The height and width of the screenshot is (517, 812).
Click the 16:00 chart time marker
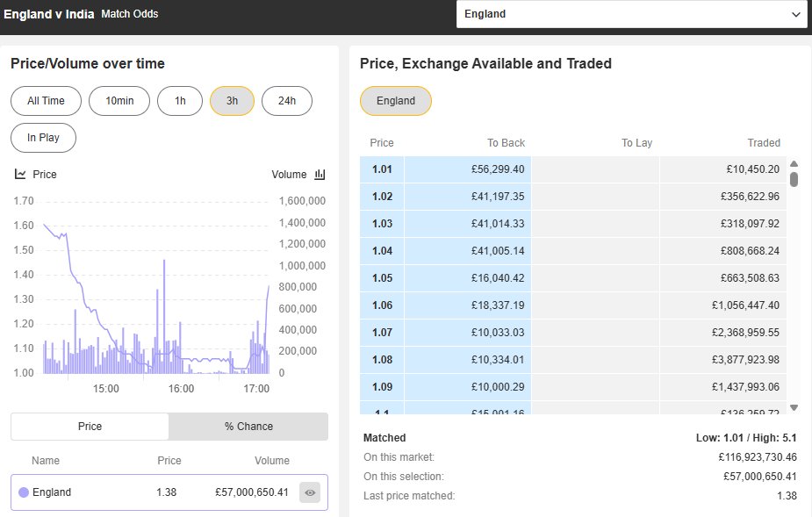[181, 389]
